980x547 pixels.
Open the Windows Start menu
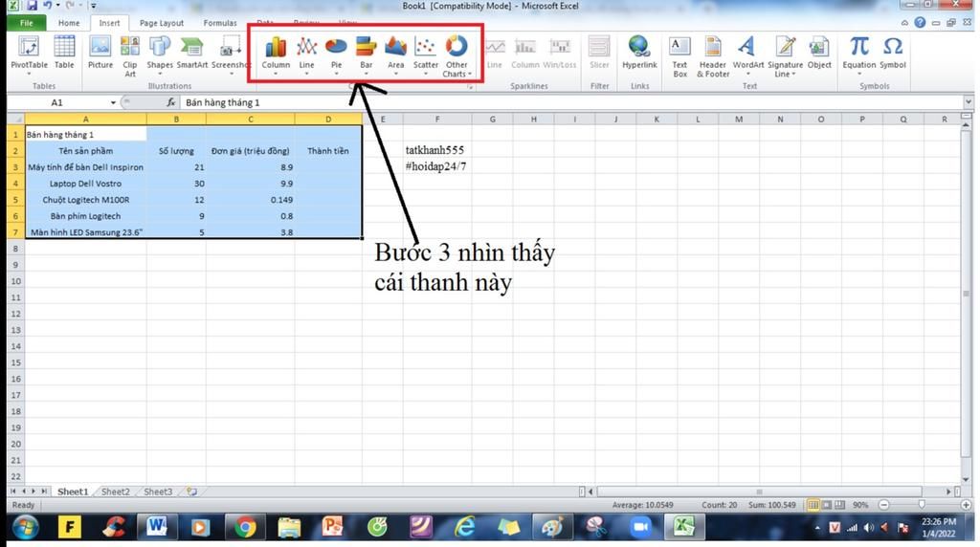click(26, 528)
